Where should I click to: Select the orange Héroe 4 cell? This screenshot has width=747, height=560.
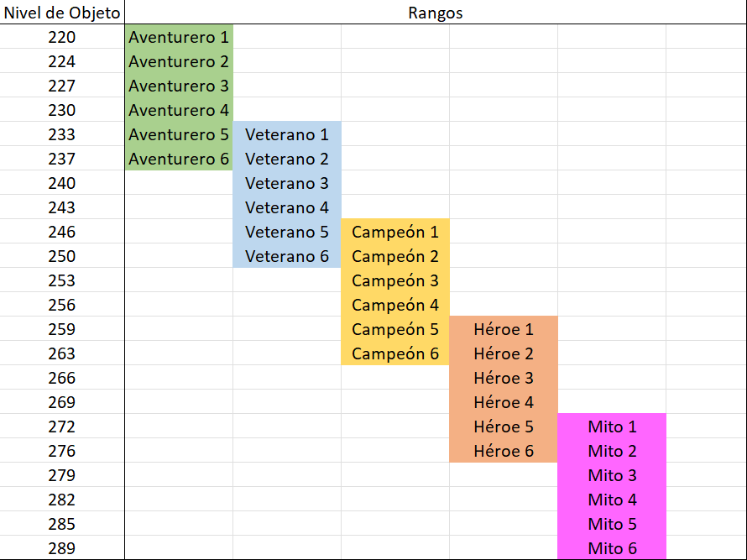point(504,402)
